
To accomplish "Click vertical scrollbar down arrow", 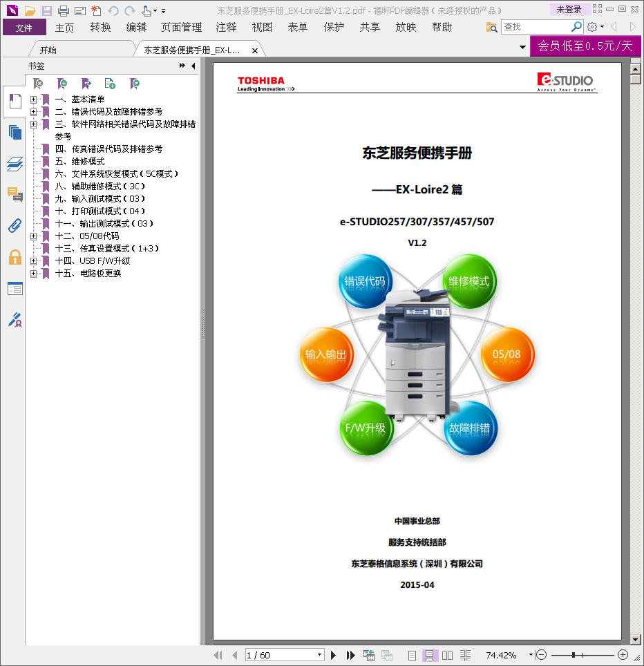I will click(x=636, y=639).
